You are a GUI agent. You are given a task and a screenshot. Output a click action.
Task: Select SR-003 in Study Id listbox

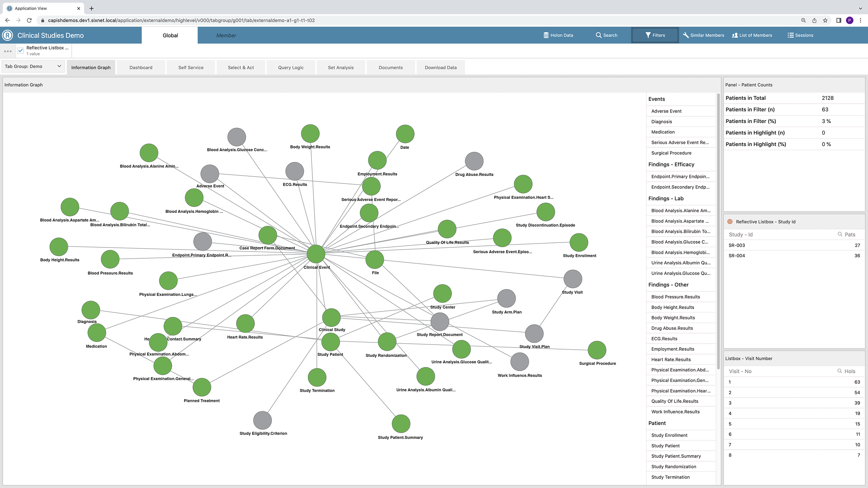tap(737, 245)
